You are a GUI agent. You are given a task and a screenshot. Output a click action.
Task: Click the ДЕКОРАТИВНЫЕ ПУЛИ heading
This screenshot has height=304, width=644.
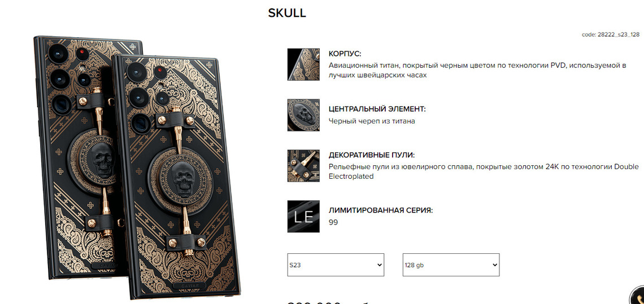(372, 155)
